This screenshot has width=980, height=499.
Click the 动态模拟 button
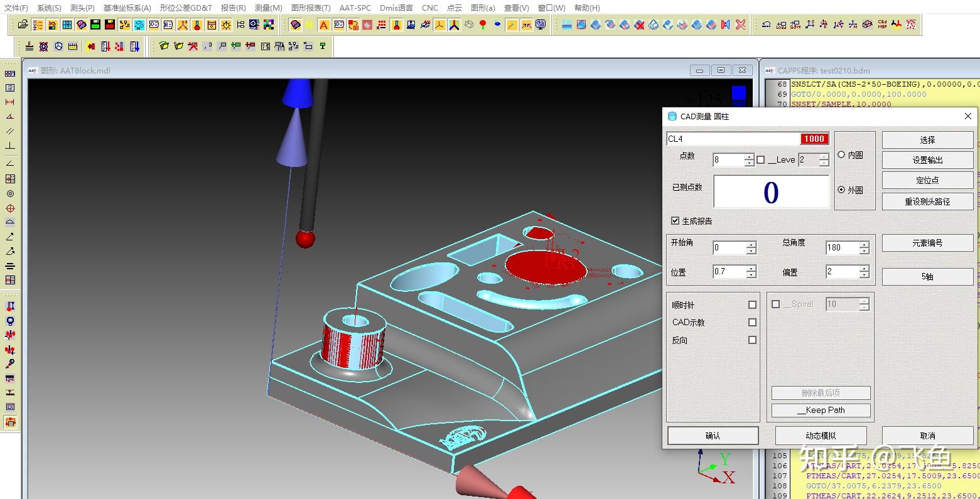[x=821, y=436]
